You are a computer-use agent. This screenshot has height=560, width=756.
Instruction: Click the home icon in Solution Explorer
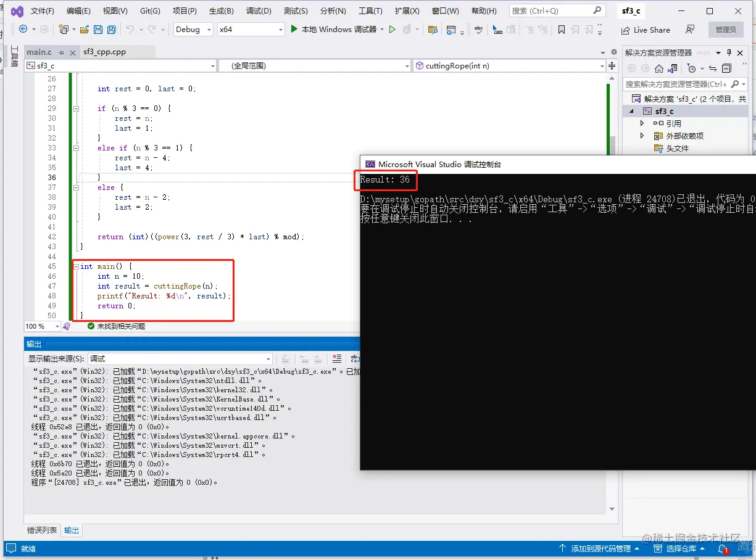click(x=659, y=68)
